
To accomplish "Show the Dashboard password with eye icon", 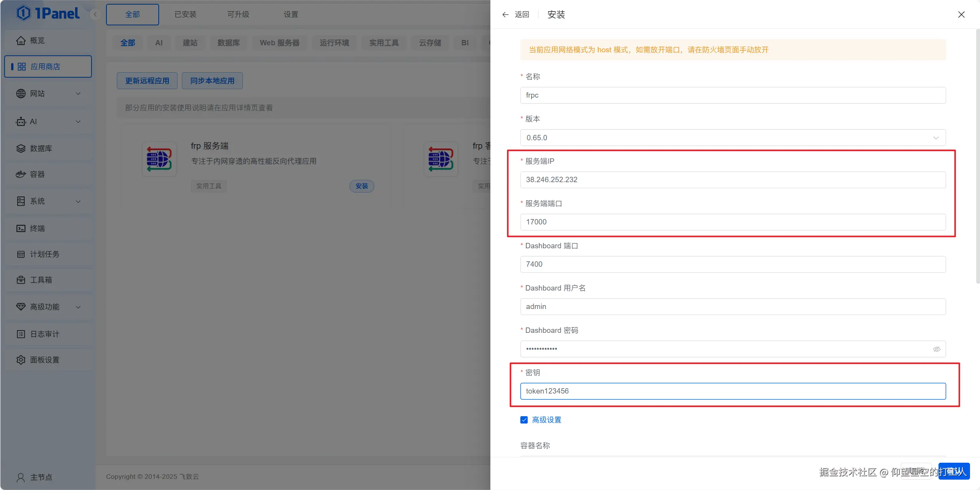I will (937, 349).
